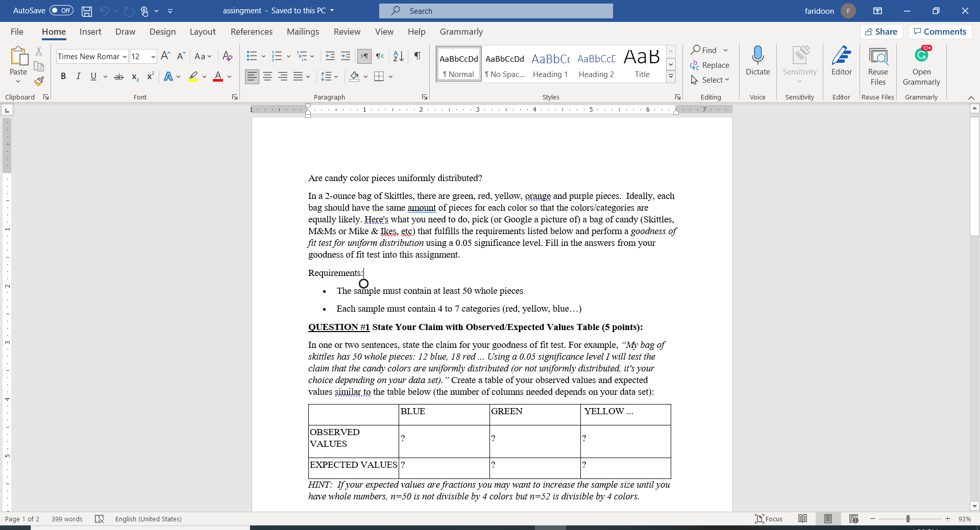Toggle Bold formatting
980x530 pixels.
pyautogui.click(x=63, y=77)
